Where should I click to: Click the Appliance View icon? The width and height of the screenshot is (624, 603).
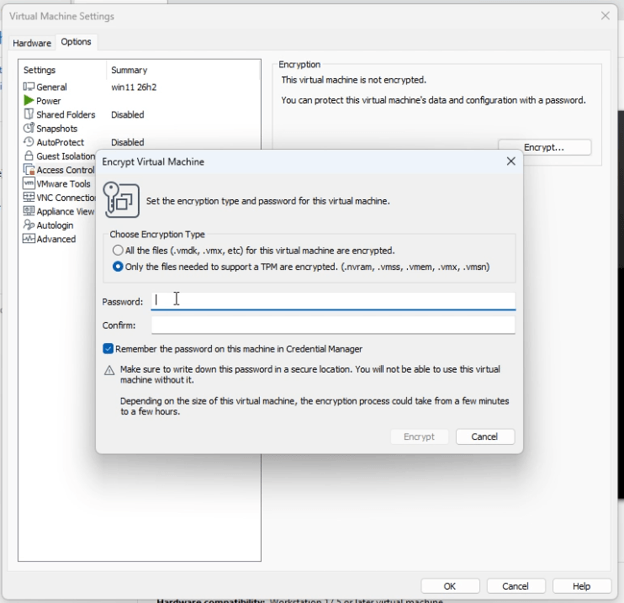[x=29, y=211]
